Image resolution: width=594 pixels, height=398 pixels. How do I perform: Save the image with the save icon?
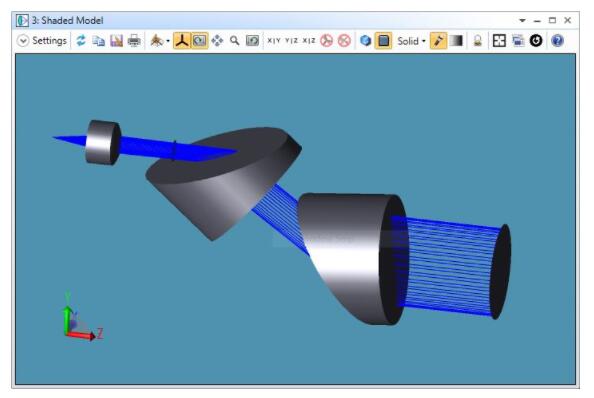116,41
